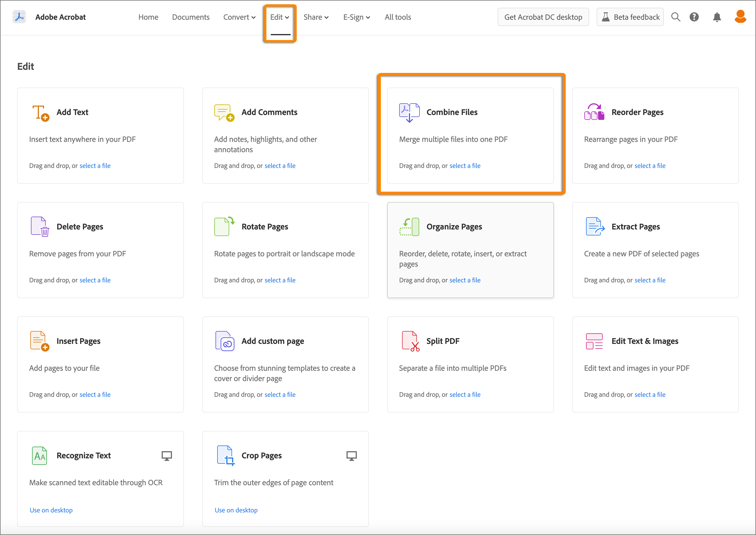Switch to the Documents tab

pos(191,17)
